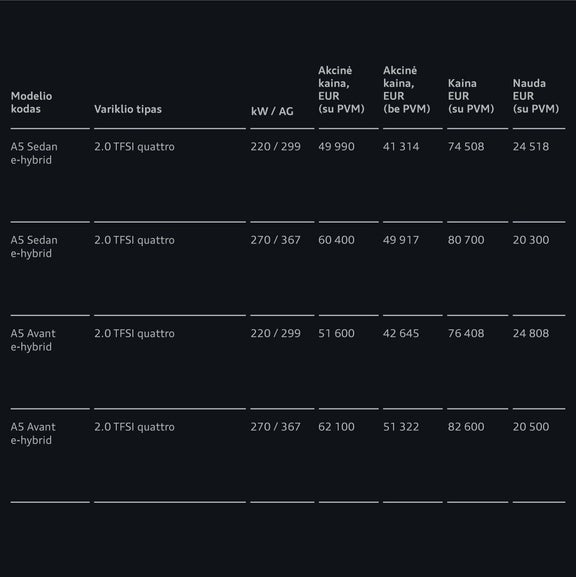Click the 62 100 promotional price
Screen dimensions: 576x577
[x=336, y=427]
